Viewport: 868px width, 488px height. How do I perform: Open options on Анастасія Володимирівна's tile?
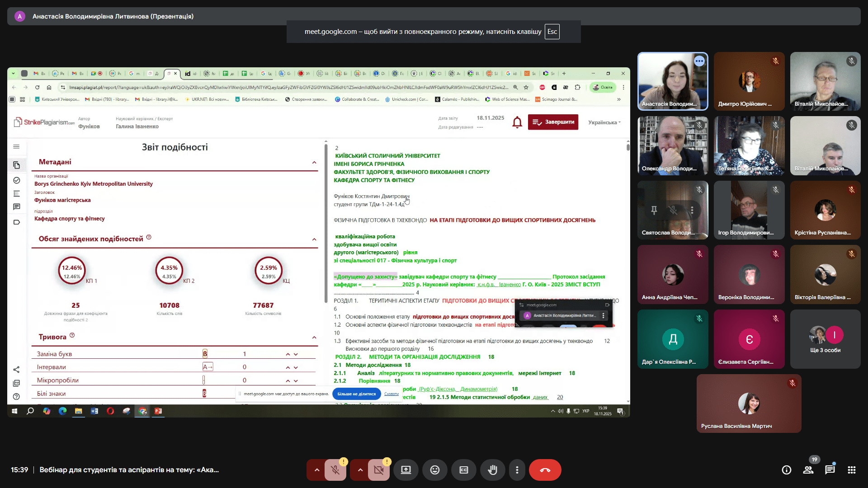[699, 61]
